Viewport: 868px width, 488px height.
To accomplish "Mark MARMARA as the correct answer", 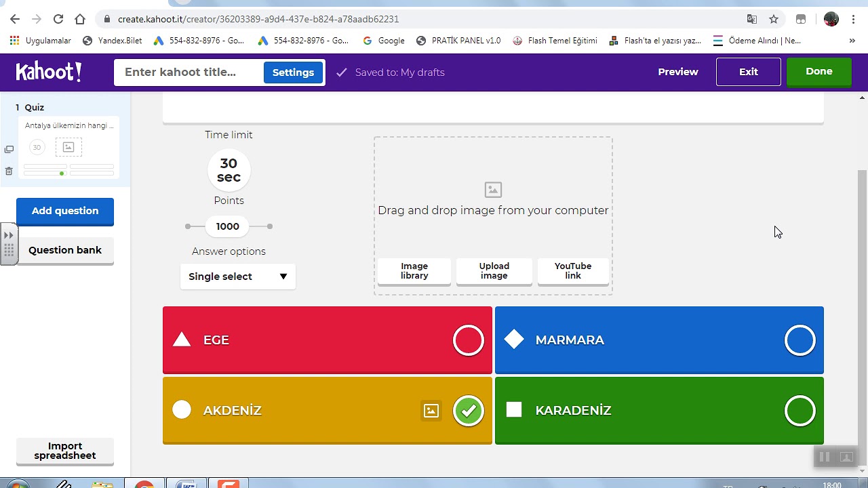I will [800, 340].
